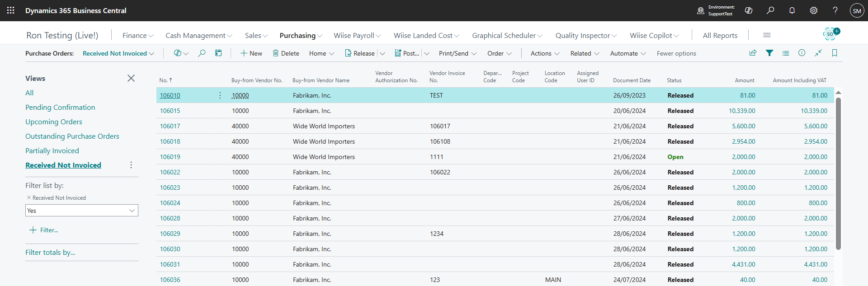This screenshot has height=286, width=868.
Task: Search the purchase orders list
Action: click(x=202, y=53)
